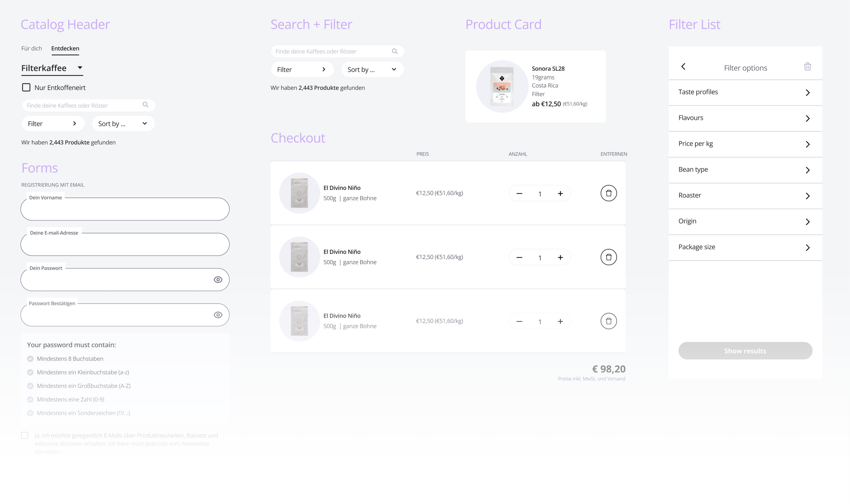Click search icon in Search + Filter field
Screen dimensions: 850x504
(394, 51)
